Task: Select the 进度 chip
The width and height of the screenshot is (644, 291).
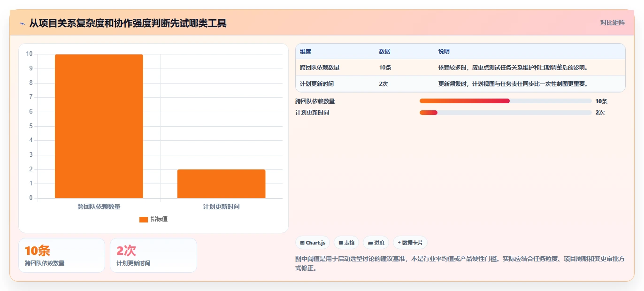Action: click(376, 243)
